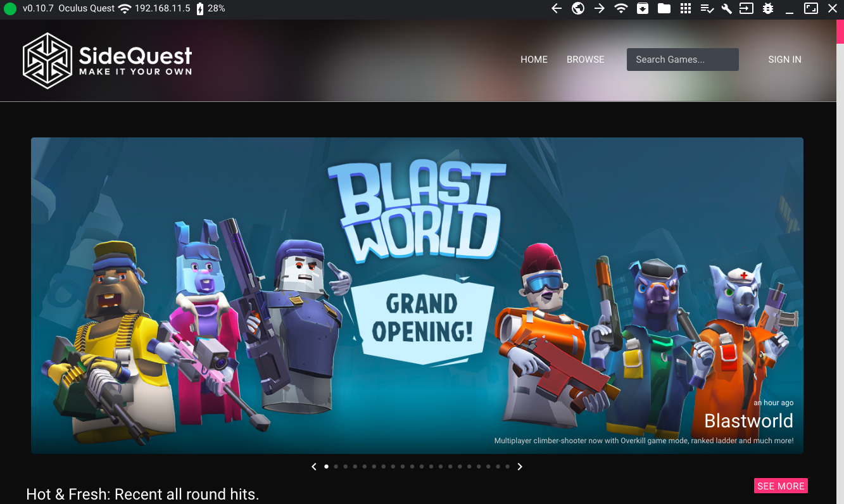Select the HOME menu item
844x504 pixels.
pyautogui.click(x=534, y=59)
